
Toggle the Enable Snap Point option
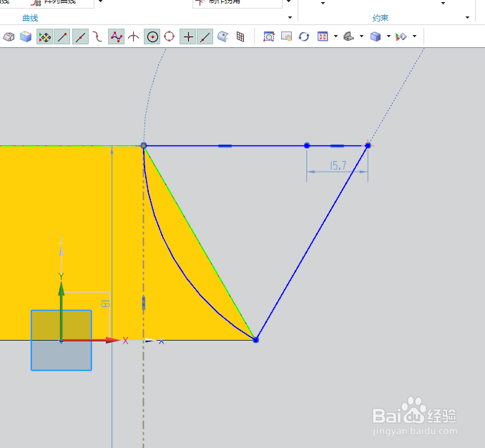coord(44,36)
